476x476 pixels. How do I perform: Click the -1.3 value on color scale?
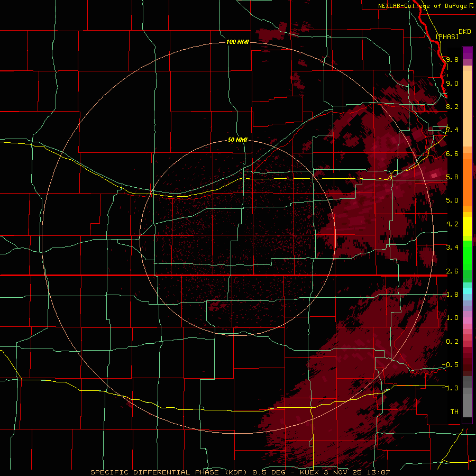(x=450, y=388)
